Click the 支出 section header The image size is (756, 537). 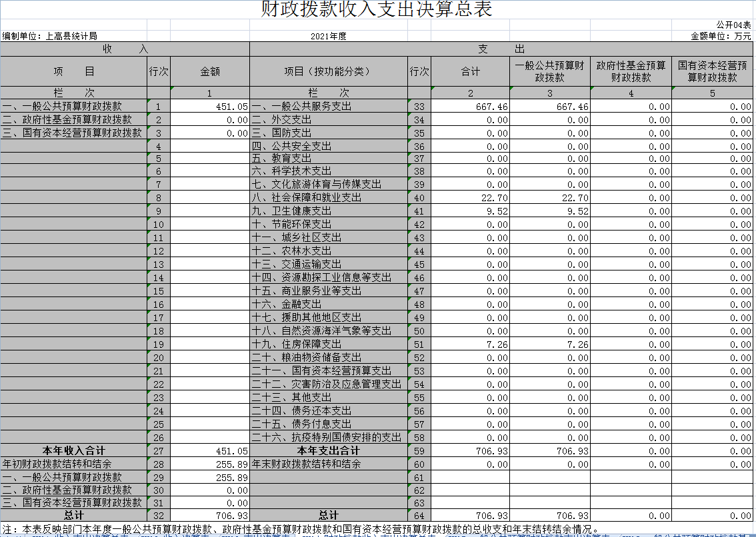(x=501, y=49)
